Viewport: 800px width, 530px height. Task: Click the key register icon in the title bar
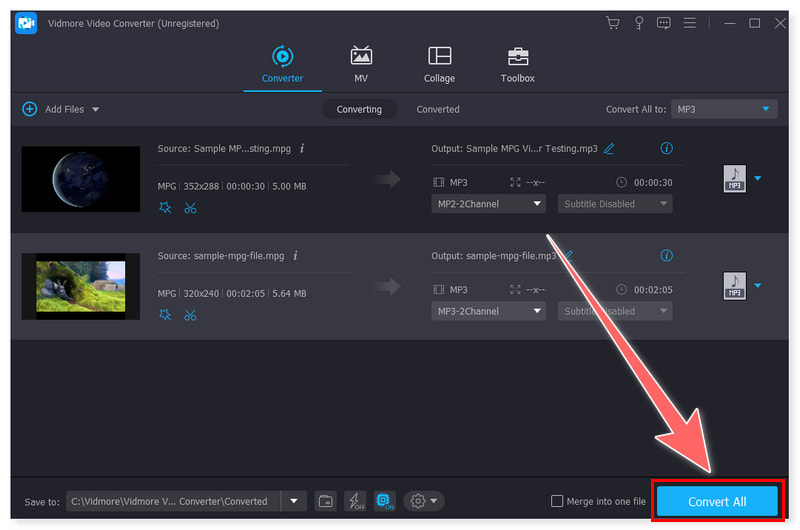click(x=638, y=23)
